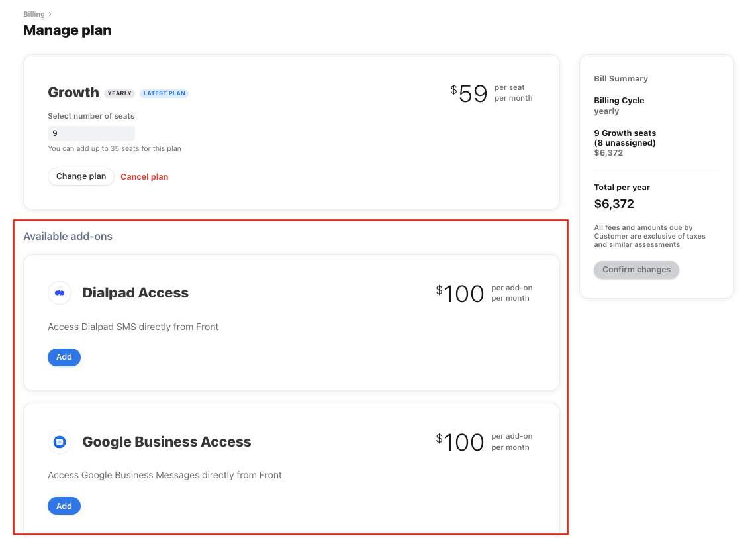Screen dimensions: 756x538
Task: Click the Google Business Access add-on icon
Action: pyautogui.click(x=60, y=442)
